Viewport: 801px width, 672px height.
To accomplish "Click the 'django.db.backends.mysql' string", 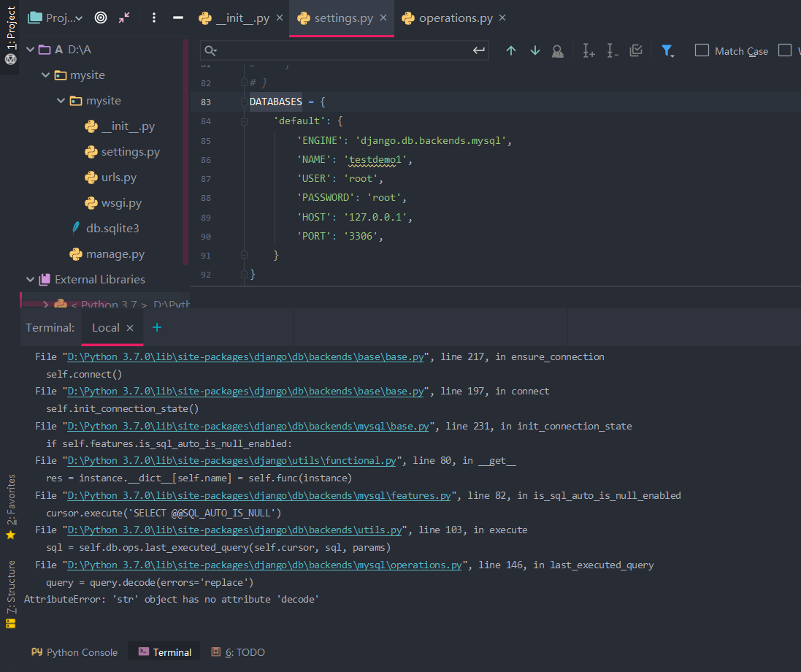I will (431, 140).
